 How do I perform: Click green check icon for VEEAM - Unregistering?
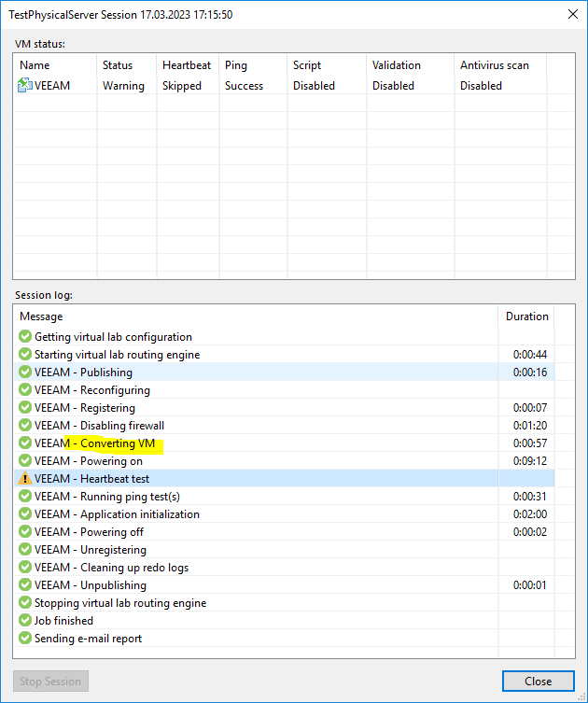25,549
